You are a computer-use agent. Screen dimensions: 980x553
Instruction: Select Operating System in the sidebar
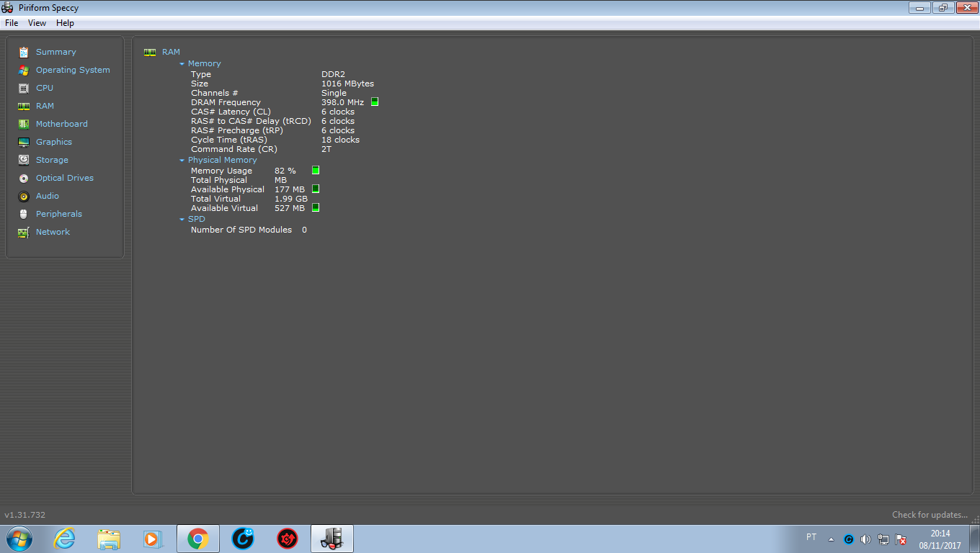73,70
